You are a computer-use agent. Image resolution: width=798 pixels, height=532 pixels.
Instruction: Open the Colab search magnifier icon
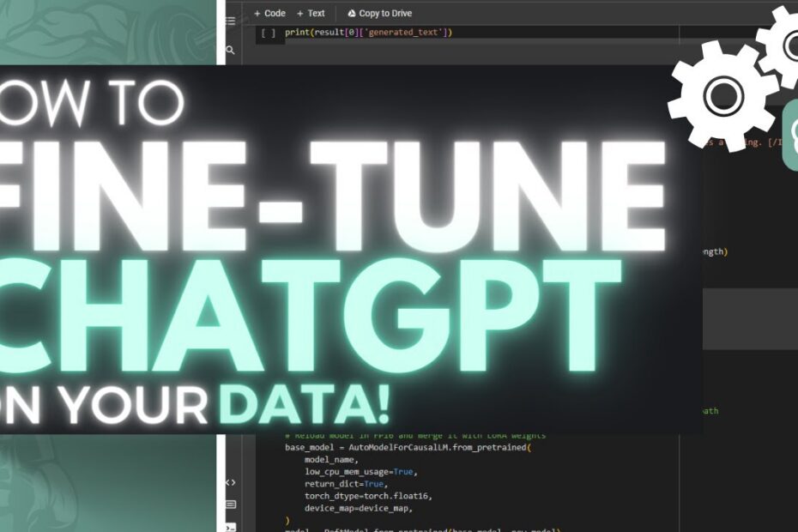pos(230,50)
